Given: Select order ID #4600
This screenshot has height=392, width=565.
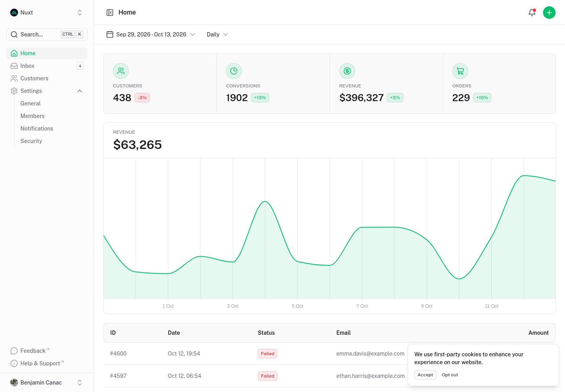Looking at the screenshot, I should (x=118, y=354).
